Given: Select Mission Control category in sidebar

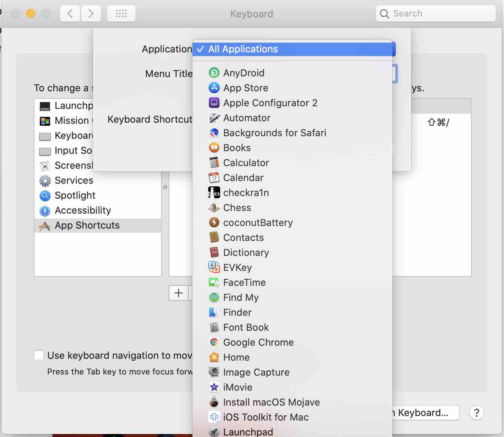Looking at the screenshot, I should coord(64,120).
